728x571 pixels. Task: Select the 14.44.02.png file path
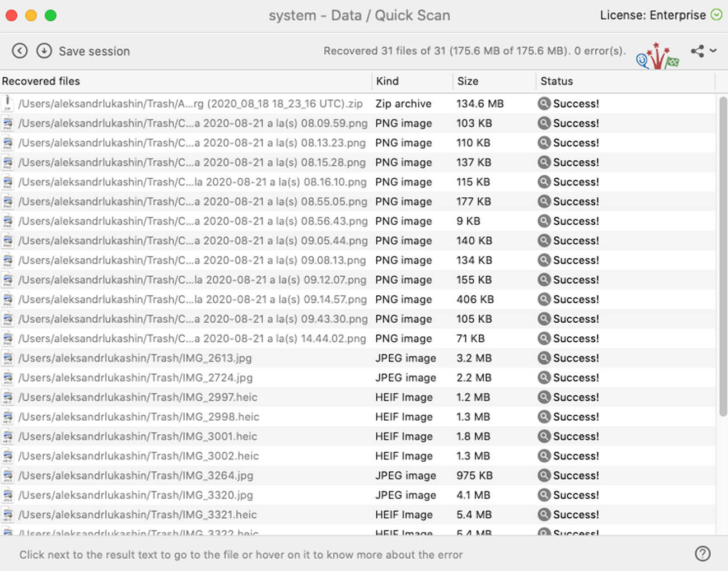192,338
